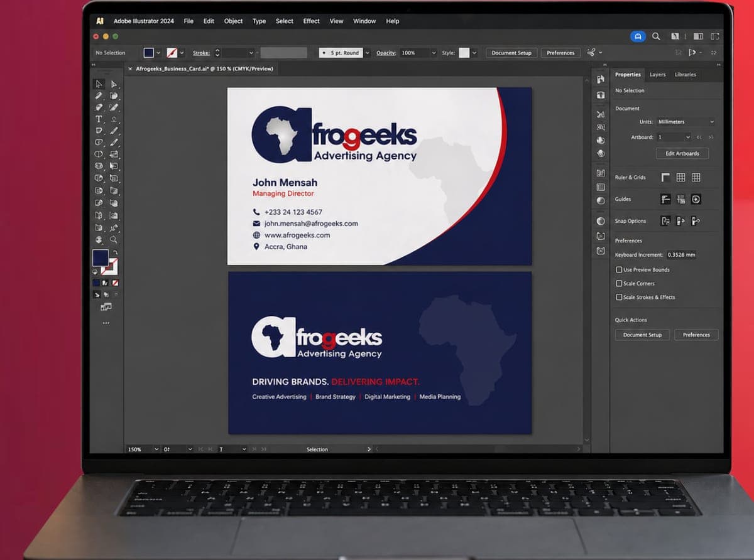Click Preferences in Quick Actions
This screenshot has width=754, height=560.
(x=696, y=335)
